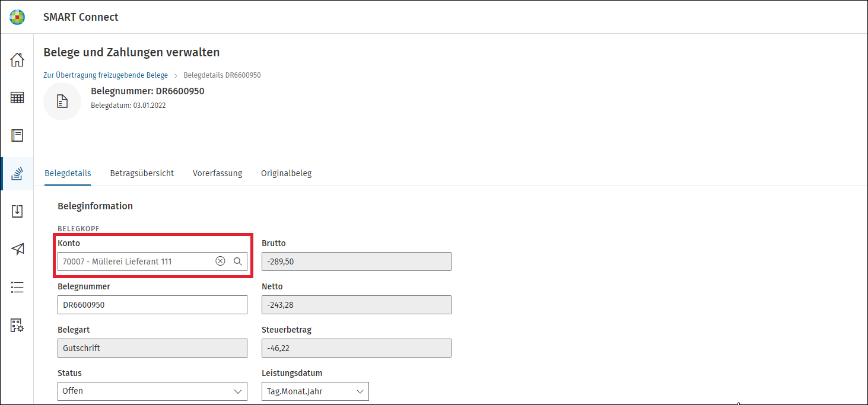868x405 pixels.
Task: Click the 'Beleginformation' section heading
Action: (95, 206)
